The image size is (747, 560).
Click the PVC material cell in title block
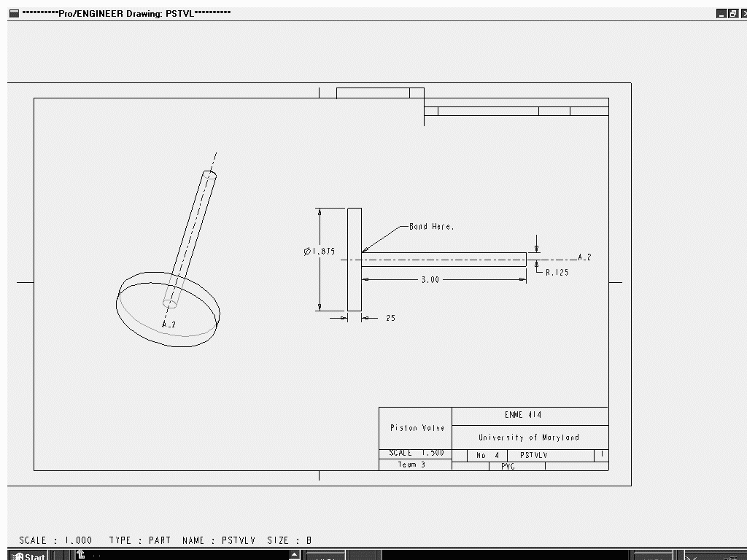[x=508, y=467]
